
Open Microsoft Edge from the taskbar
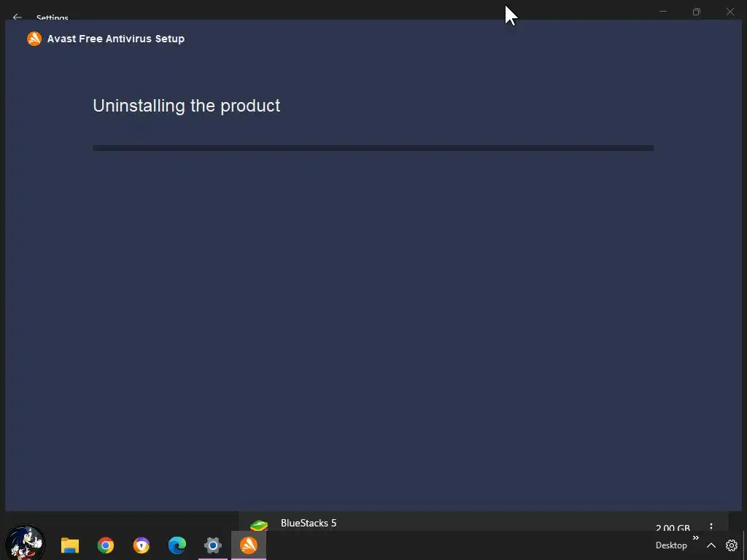[177, 545]
